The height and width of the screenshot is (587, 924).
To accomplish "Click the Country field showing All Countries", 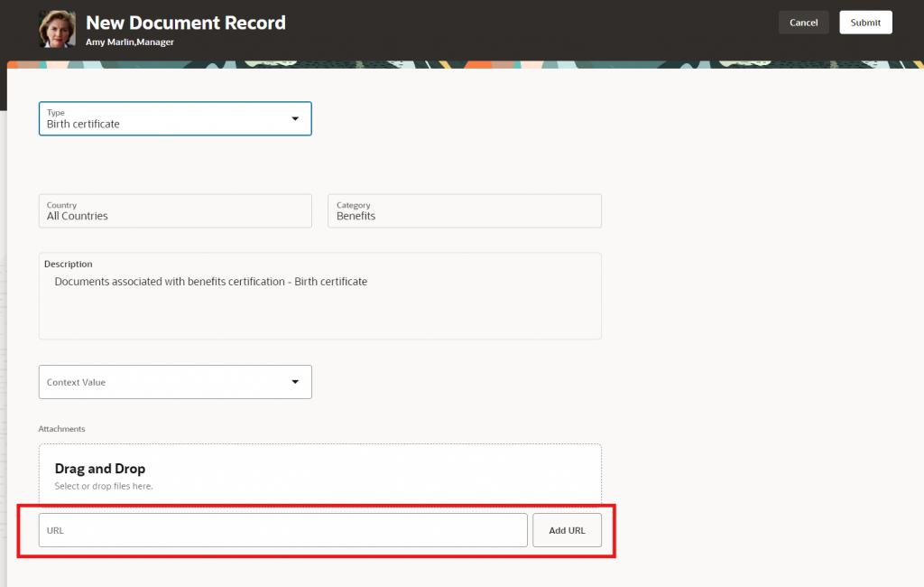I will click(x=174, y=210).
